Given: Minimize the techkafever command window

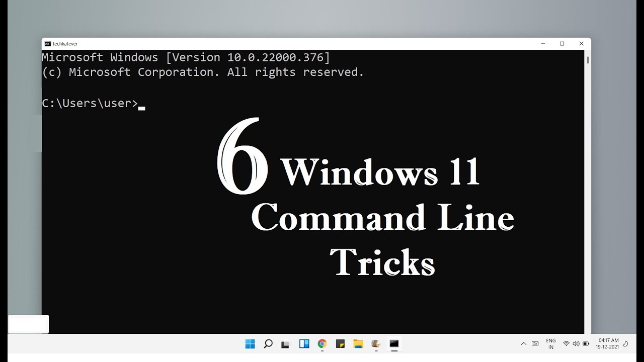Looking at the screenshot, I should click(x=543, y=44).
